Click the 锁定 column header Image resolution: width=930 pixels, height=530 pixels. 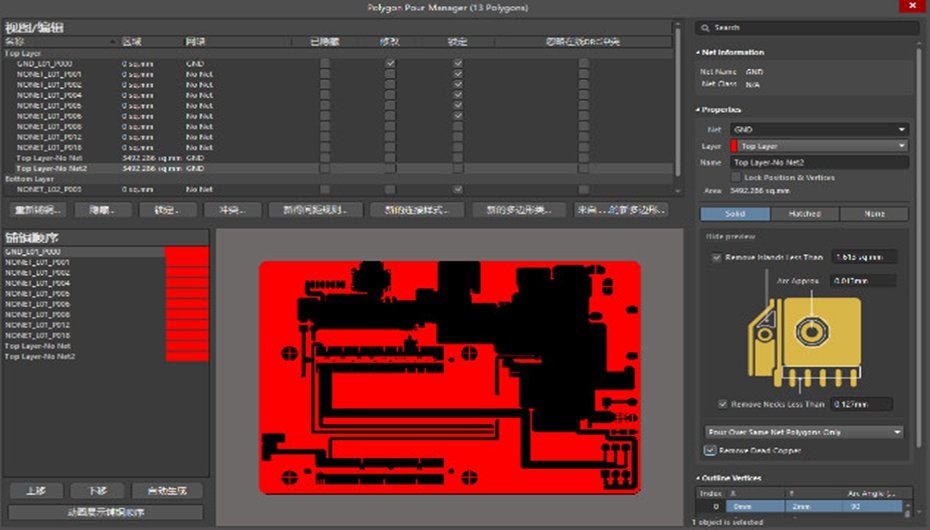(457, 41)
